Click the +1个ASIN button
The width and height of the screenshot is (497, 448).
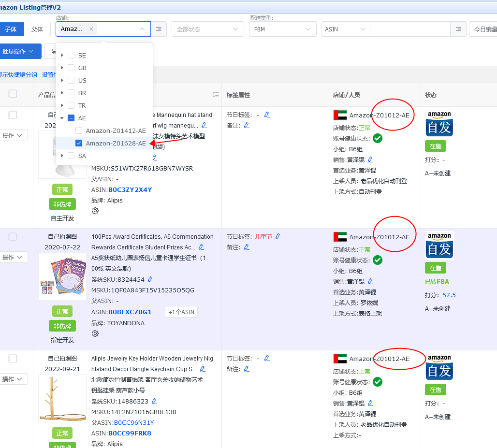181,312
